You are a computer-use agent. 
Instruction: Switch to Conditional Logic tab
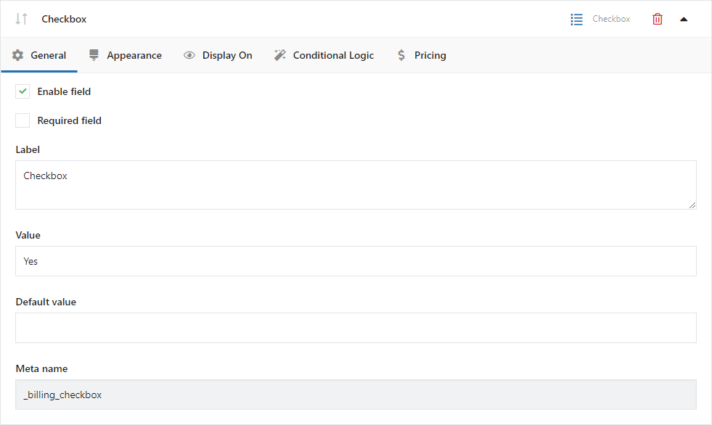click(324, 55)
